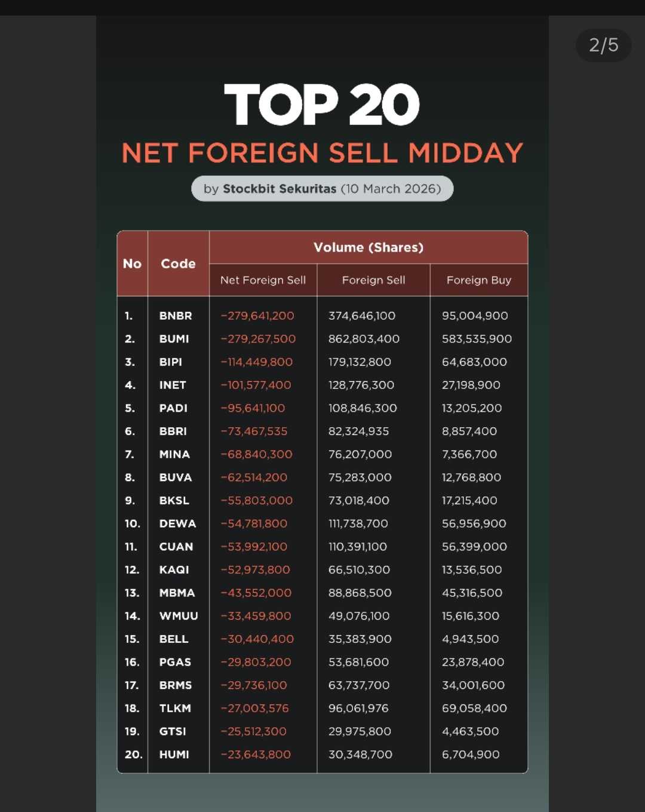Click the DEWA stock code
The height and width of the screenshot is (812, 645).
(x=177, y=523)
